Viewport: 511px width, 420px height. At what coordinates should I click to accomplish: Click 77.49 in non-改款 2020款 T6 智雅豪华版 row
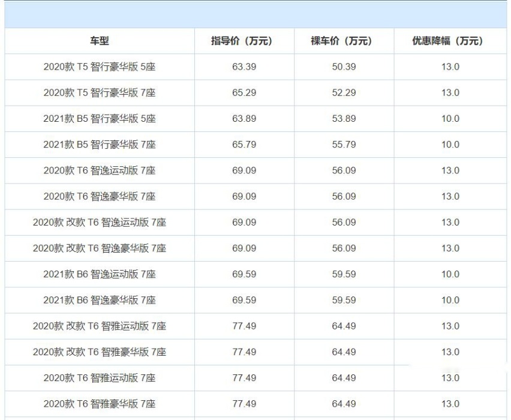pyautogui.click(x=244, y=404)
